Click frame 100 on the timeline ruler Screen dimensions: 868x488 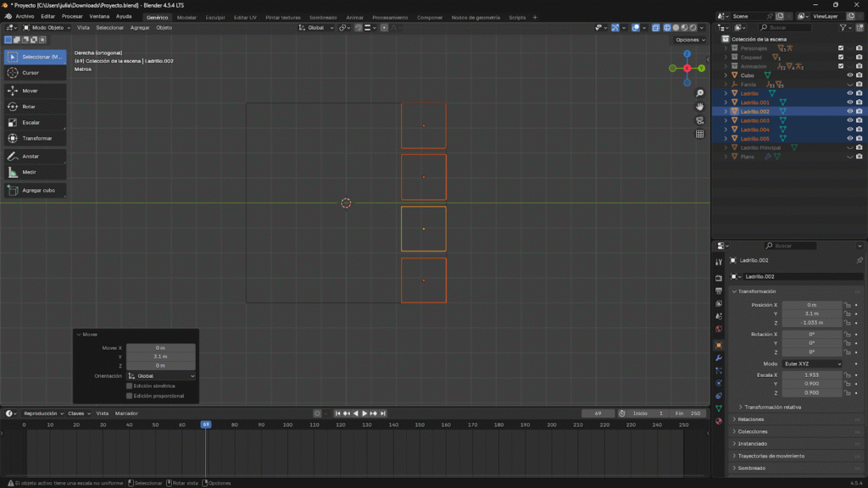[287, 424]
